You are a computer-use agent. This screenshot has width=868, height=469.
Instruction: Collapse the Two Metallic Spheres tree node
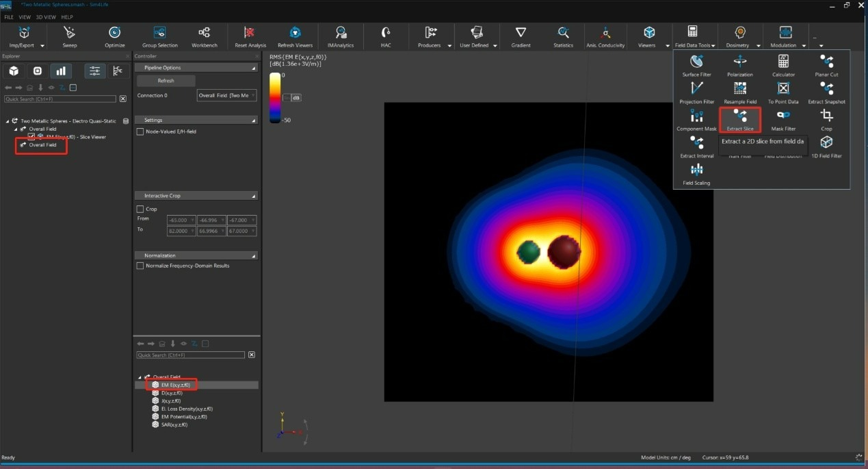[x=8, y=121]
